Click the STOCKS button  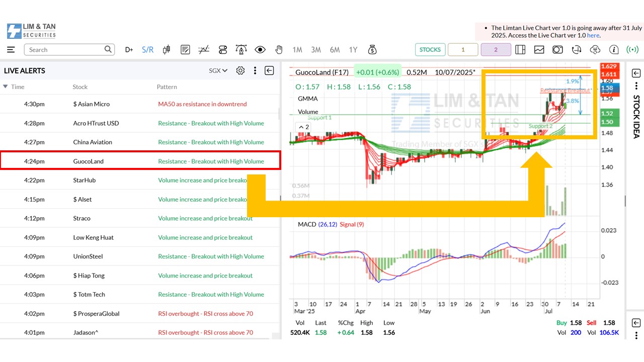pyautogui.click(x=430, y=50)
